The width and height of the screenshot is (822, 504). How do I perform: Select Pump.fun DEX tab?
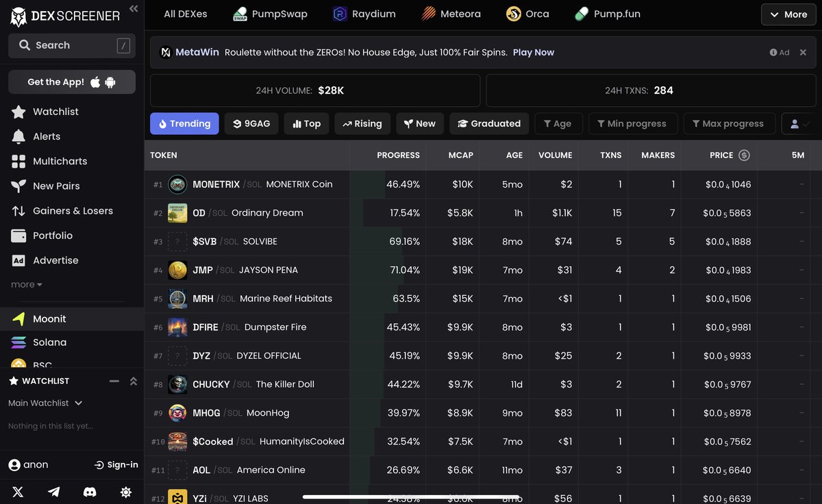pyautogui.click(x=607, y=14)
